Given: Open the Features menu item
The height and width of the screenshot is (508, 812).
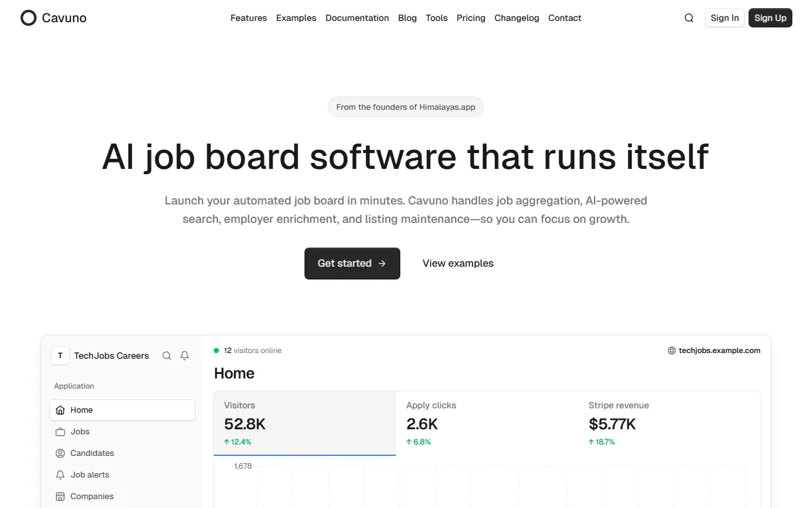Looking at the screenshot, I should point(249,18).
